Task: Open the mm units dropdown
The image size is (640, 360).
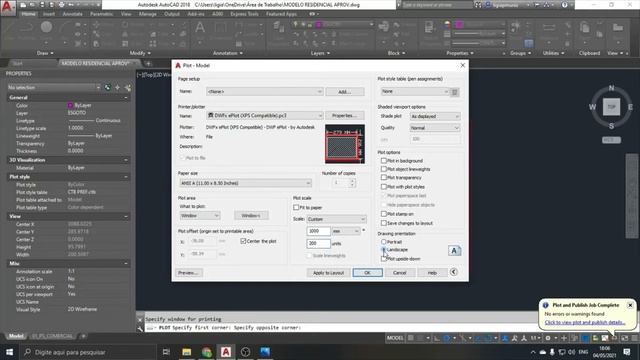Action: coord(346,231)
